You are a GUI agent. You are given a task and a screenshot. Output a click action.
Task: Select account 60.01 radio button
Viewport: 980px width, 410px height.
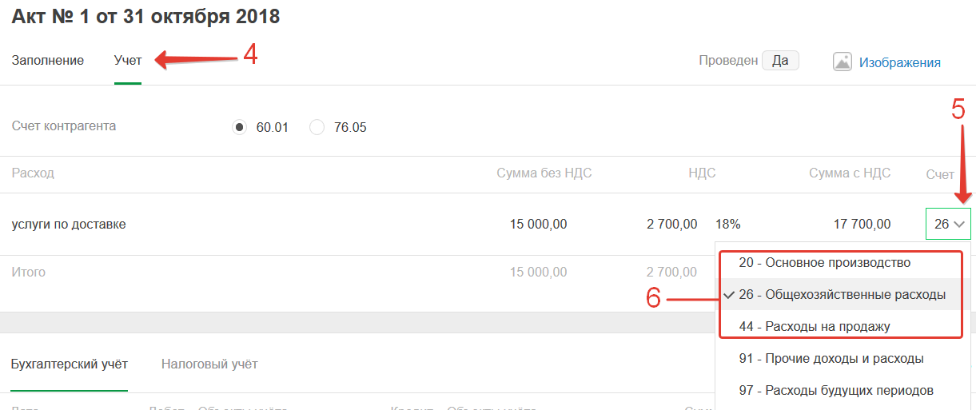(x=239, y=127)
